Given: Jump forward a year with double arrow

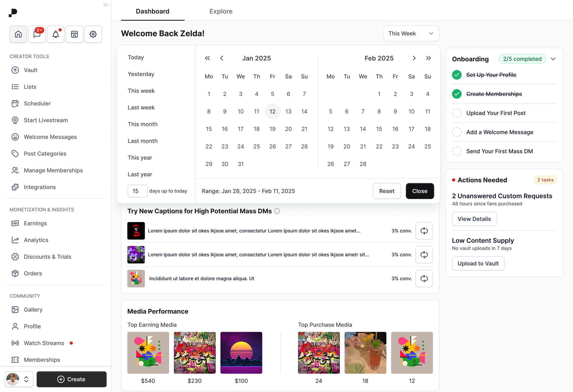Looking at the screenshot, I should click(428, 58).
